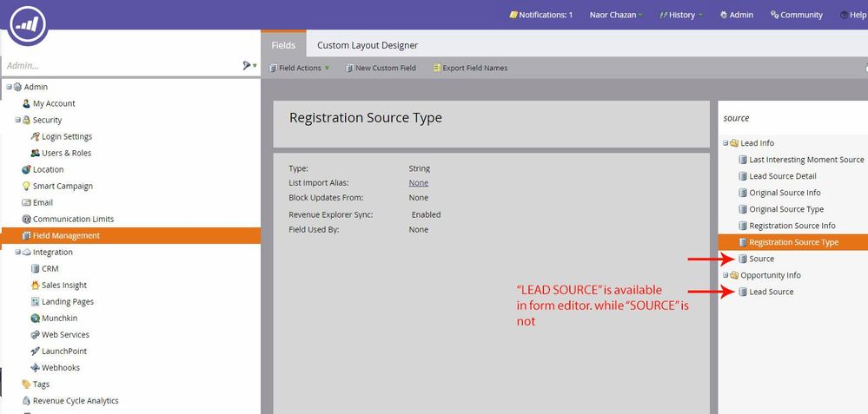
Task: Click the Tags icon in Admin tree
Action: 26,384
